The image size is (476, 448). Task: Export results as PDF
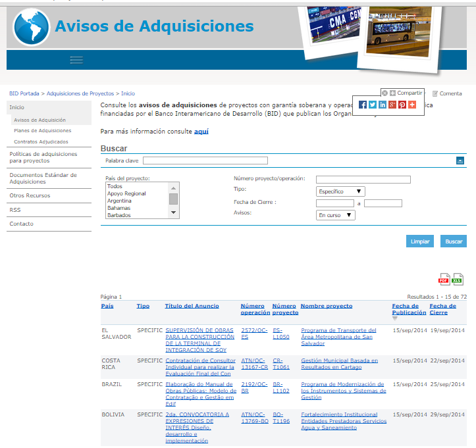pyautogui.click(x=444, y=280)
